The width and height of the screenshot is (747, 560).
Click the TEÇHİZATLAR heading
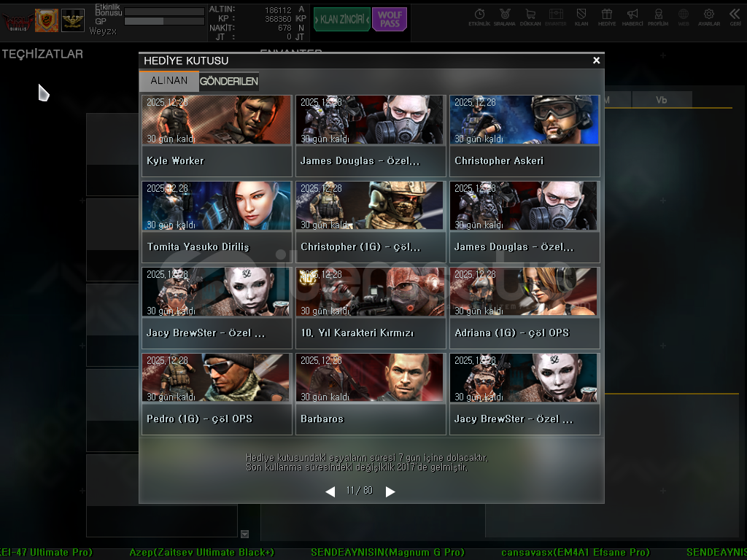coord(42,54)
